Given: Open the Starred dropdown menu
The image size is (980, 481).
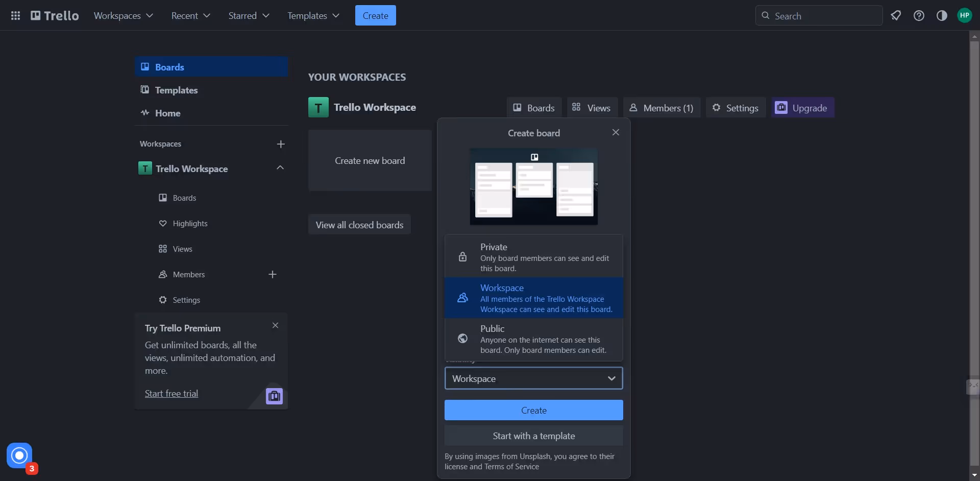Looking at the screenshot, I should 249,16.
